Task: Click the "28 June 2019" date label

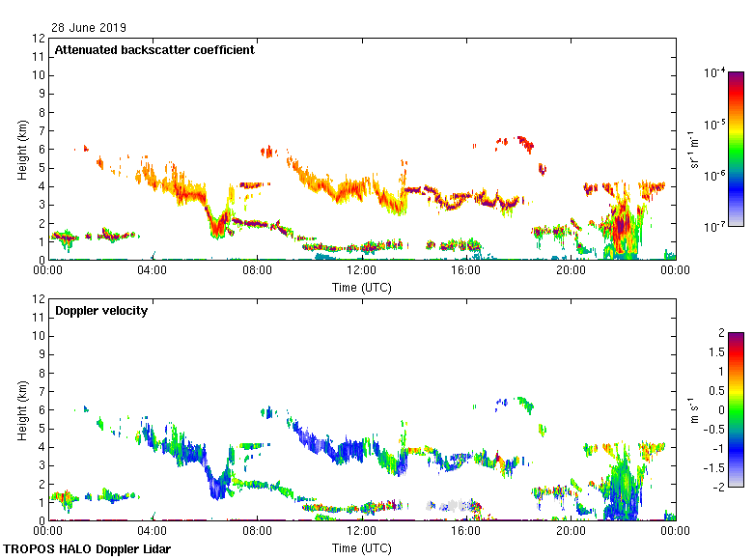Action: point(89,28)
